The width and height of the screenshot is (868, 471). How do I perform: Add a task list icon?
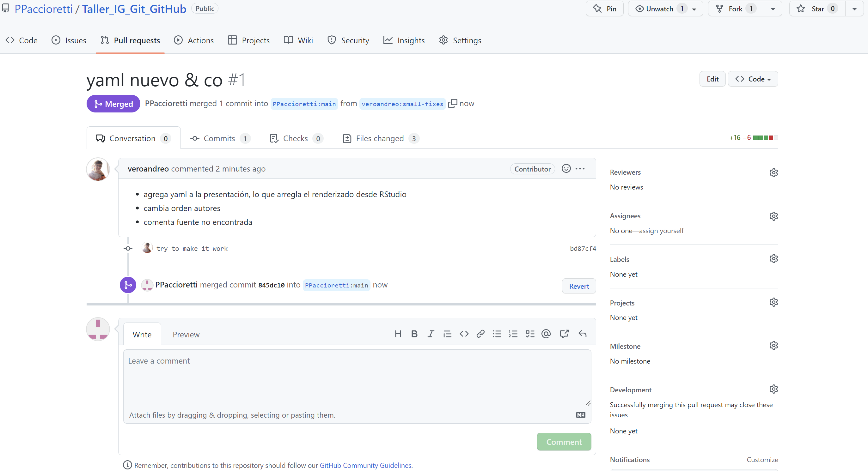(530, 334)
